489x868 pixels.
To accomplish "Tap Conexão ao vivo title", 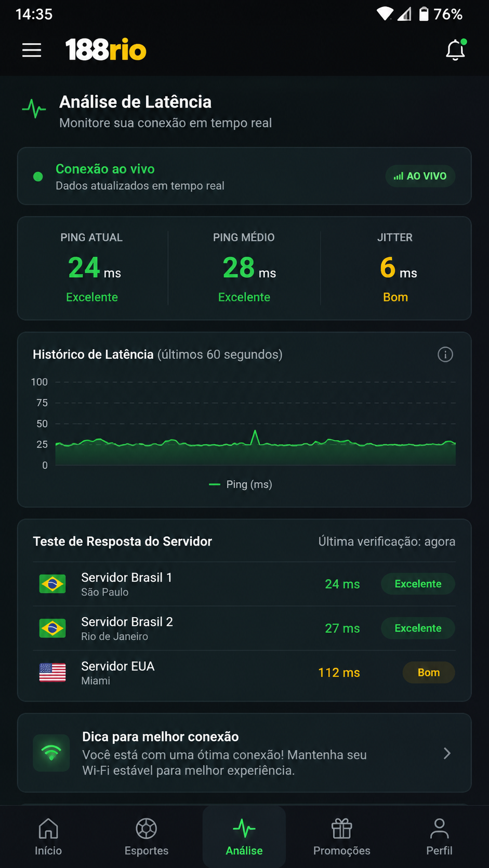I will tap(105, 169).
